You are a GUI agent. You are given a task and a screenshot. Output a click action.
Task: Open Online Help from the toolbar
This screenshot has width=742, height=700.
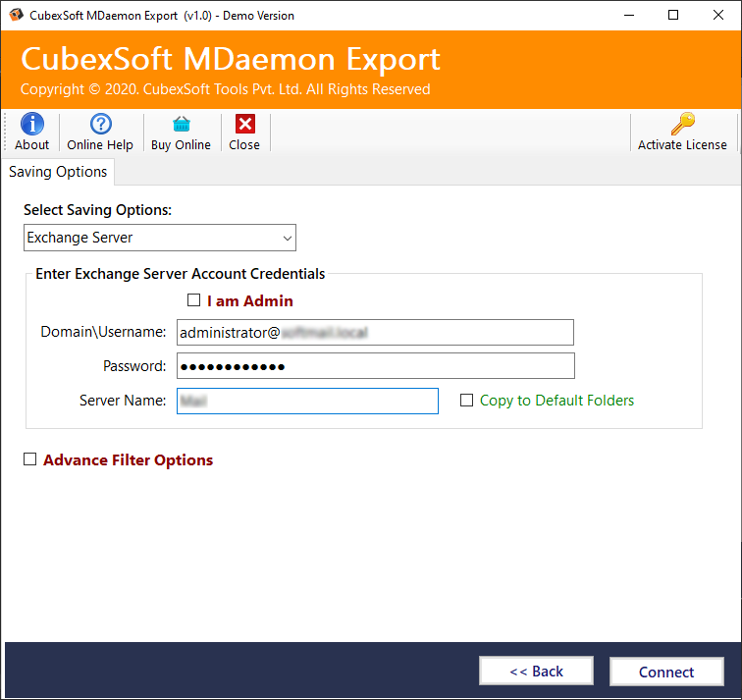pos(100,124)
